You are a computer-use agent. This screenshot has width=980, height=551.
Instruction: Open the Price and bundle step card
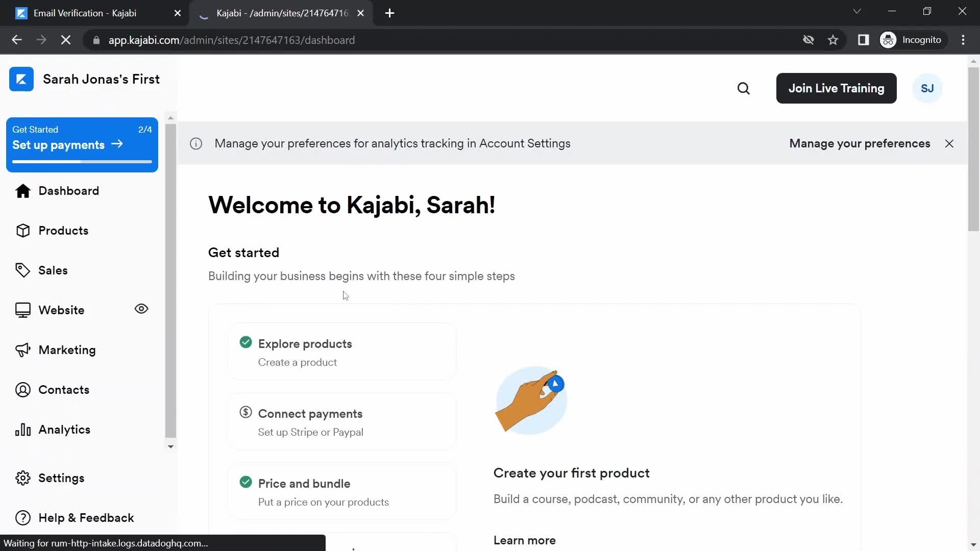(x=341, y=491)
